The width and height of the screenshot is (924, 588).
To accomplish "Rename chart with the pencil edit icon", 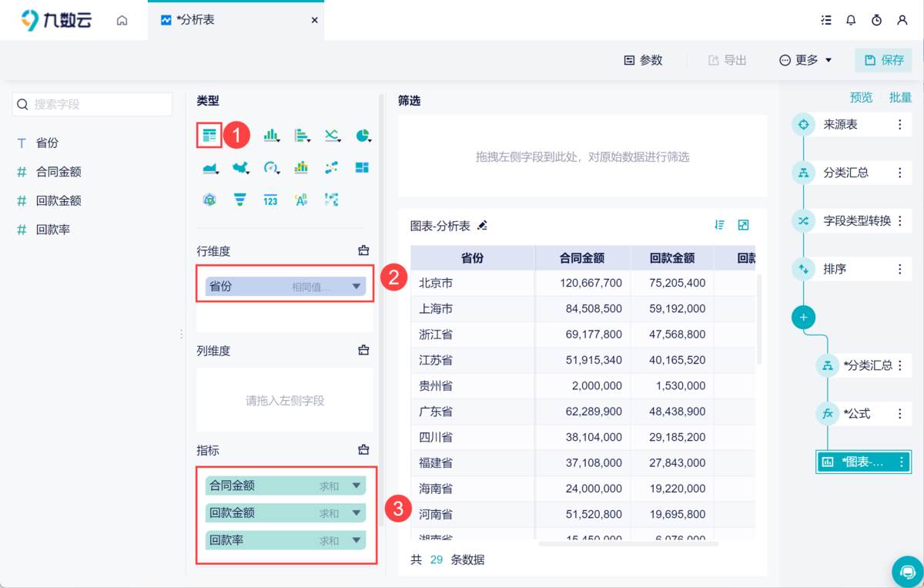I will coord(482,227).
